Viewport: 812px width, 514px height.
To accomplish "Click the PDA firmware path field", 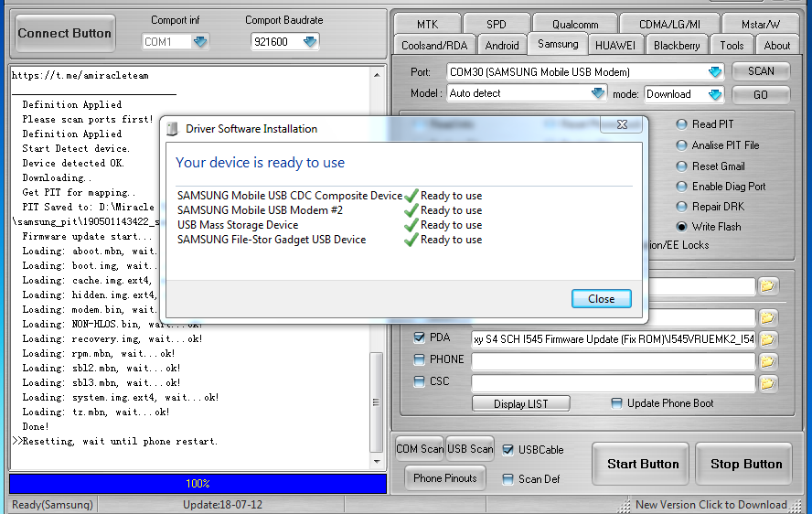I will (614, 339).
